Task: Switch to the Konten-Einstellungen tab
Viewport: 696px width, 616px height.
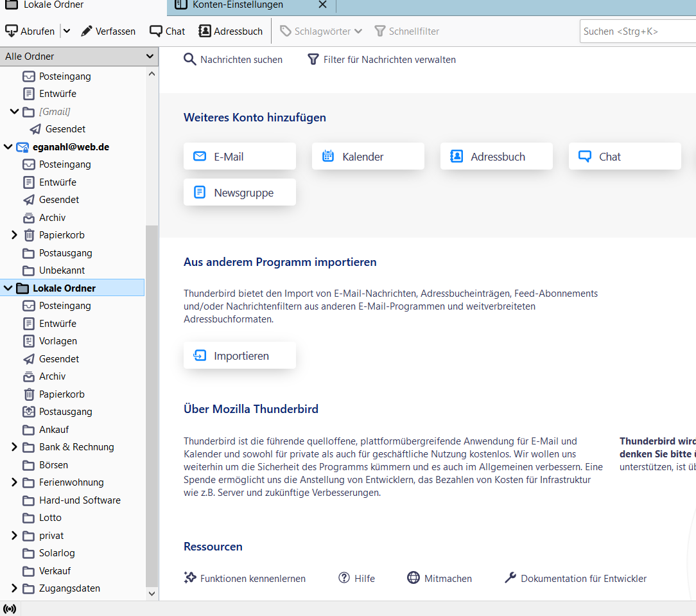Action: [x=238, y=5]
